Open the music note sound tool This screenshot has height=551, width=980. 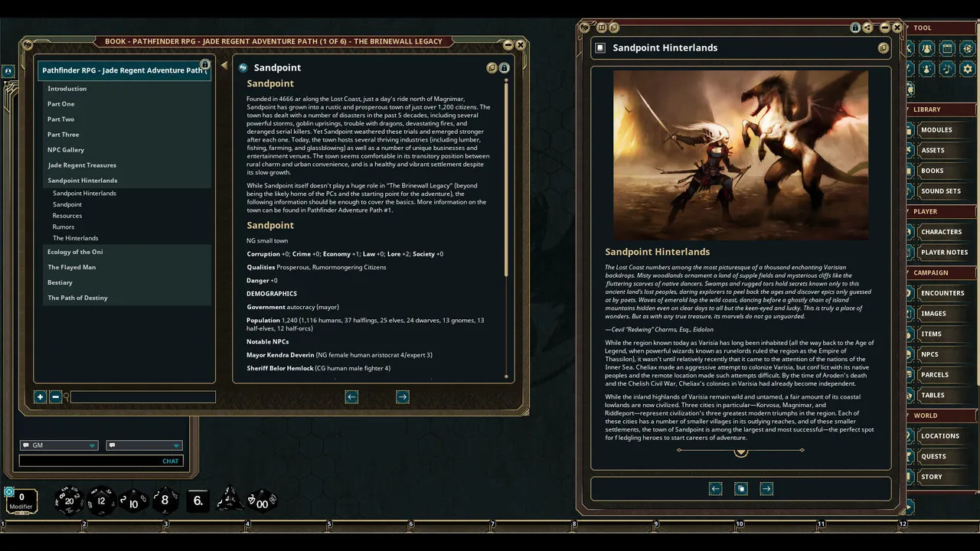947,69
